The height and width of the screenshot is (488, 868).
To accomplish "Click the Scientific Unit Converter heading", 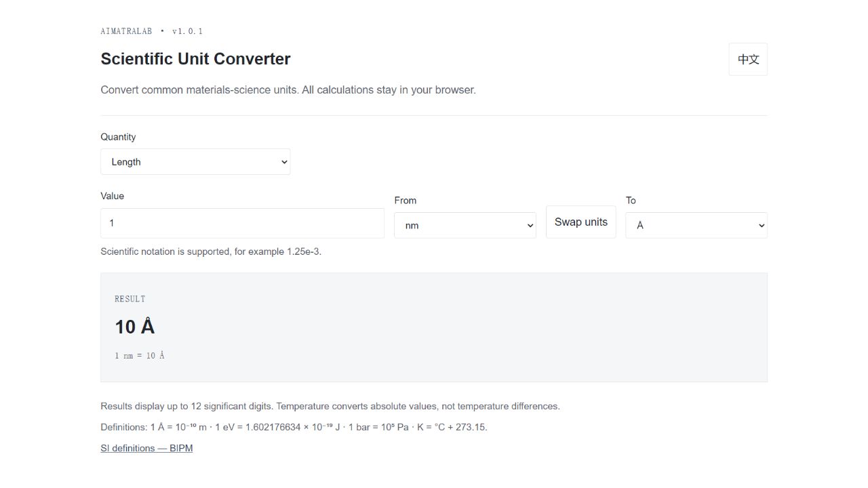I will [195, 59].
